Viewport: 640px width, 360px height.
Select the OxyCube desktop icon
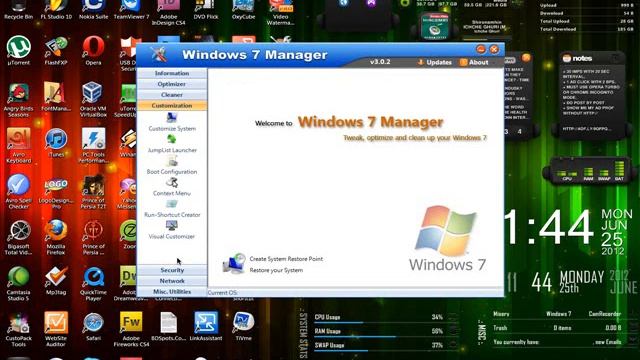243,10
